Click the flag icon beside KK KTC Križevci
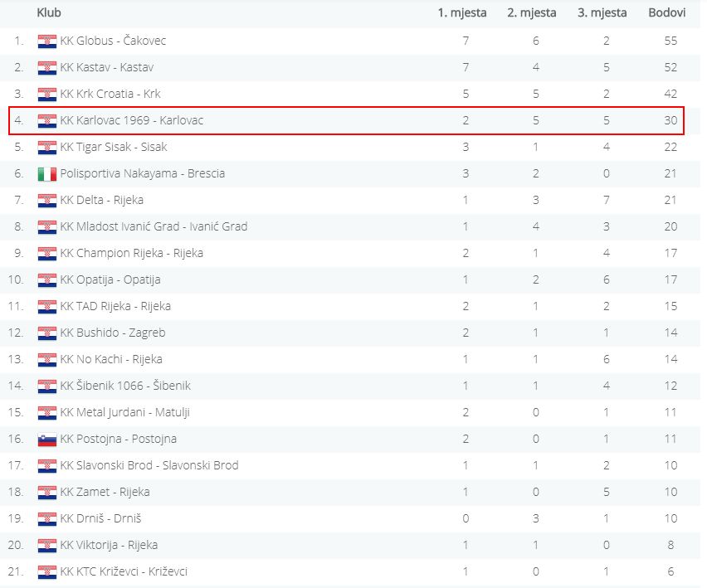The height and width of the screenshot is (588, 707). point(46,571)
